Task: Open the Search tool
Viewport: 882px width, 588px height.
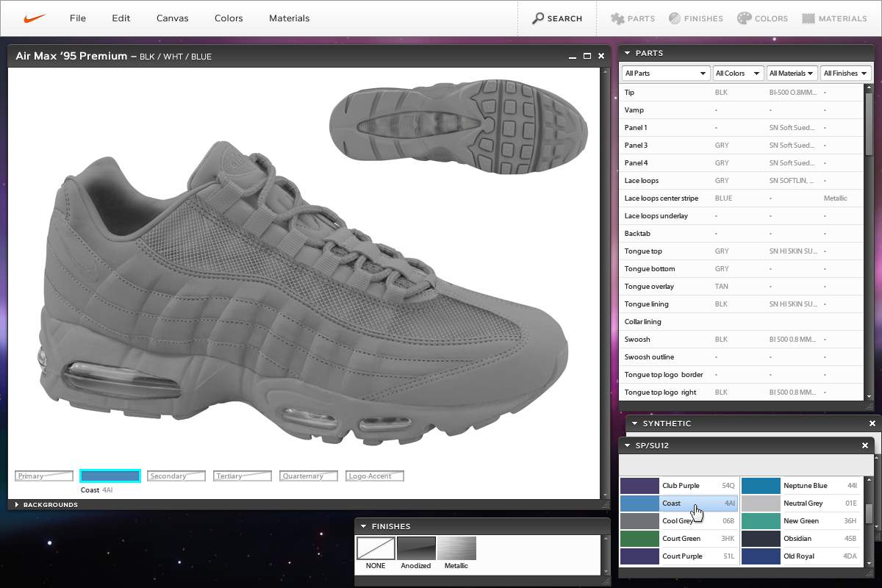Action: (557, 18)
